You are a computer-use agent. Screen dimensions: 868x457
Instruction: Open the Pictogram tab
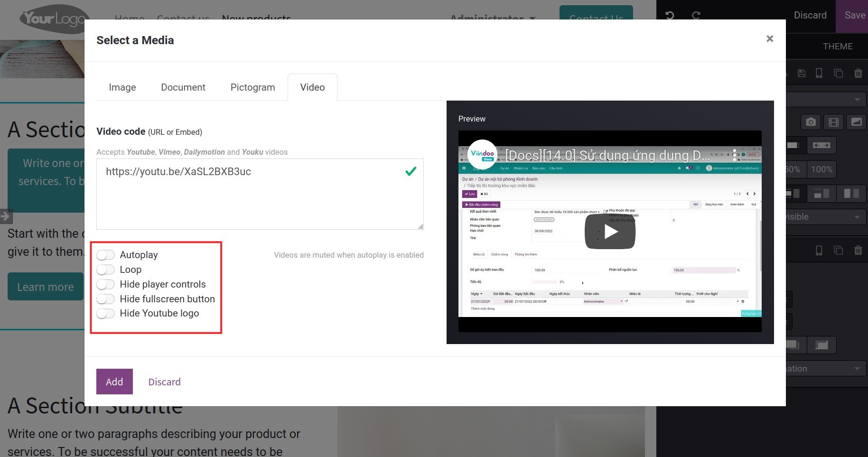(x=252, y=87)
